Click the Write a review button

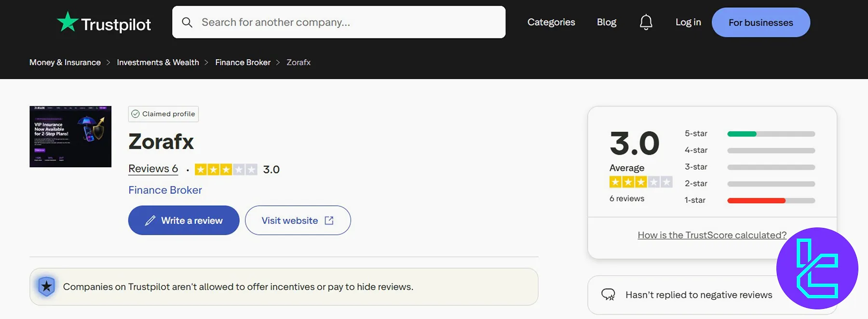(x=183, y=220)
